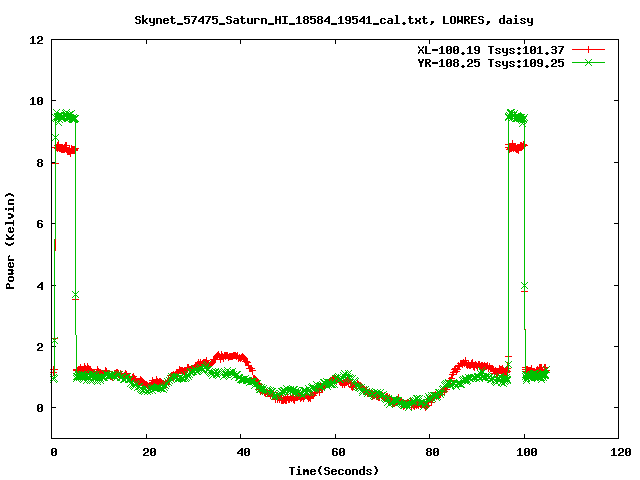640x480 pixels.
Task: Click the x-axis tick label 60
Action: pos(338,452)
